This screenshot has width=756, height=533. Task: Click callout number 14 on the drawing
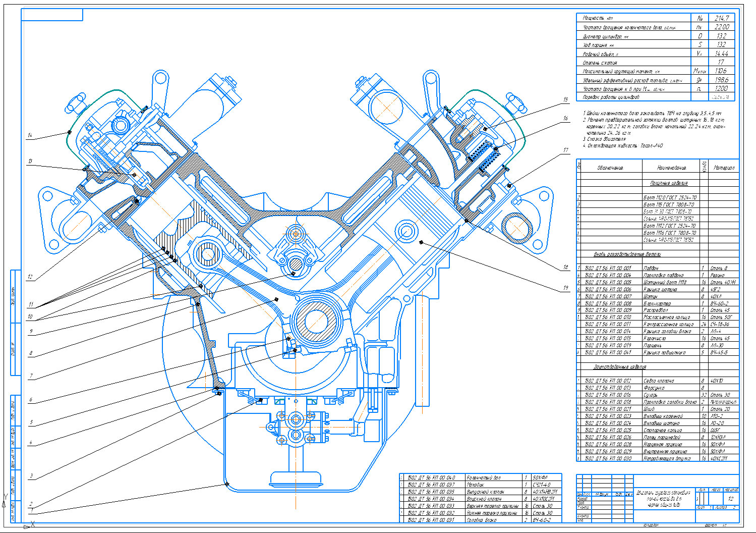tap(30, 136)
